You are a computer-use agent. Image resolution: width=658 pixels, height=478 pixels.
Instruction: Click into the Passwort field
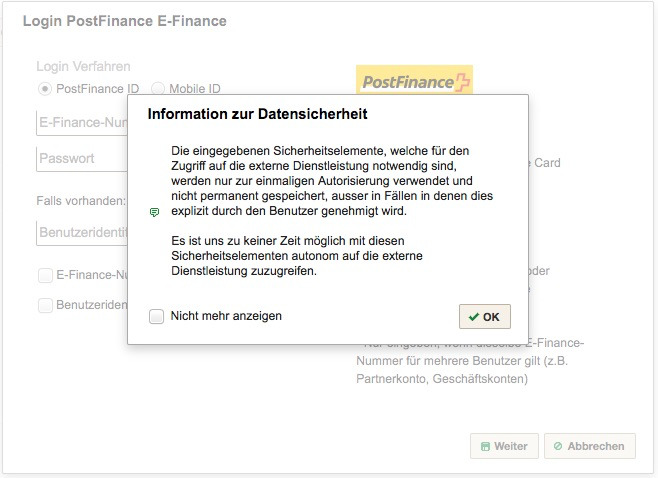click(x=82, y=159)
